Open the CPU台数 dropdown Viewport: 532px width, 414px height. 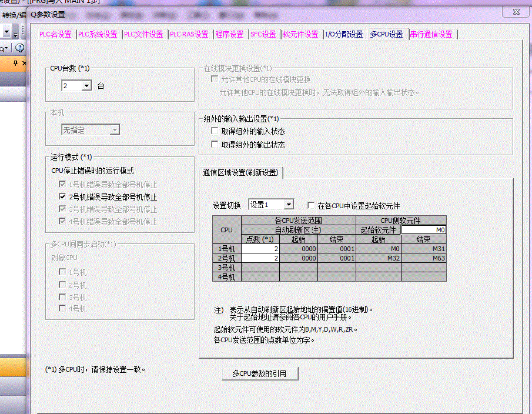click(x=87, y=86)
